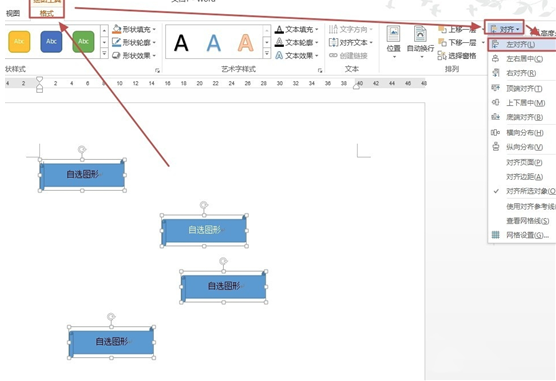Choose 纵向分布(V) distribute vertically
The image size is (556, 381).
click(522, 147)
